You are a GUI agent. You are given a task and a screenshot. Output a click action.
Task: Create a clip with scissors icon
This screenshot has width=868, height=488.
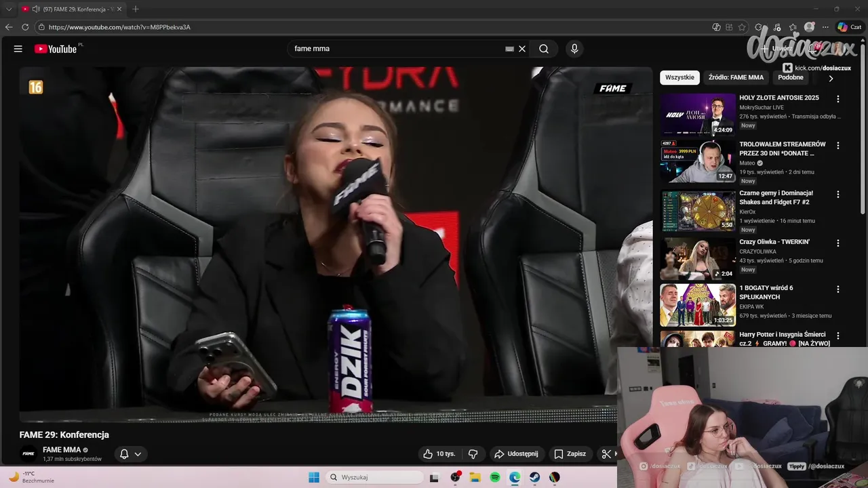coord(606,454)
